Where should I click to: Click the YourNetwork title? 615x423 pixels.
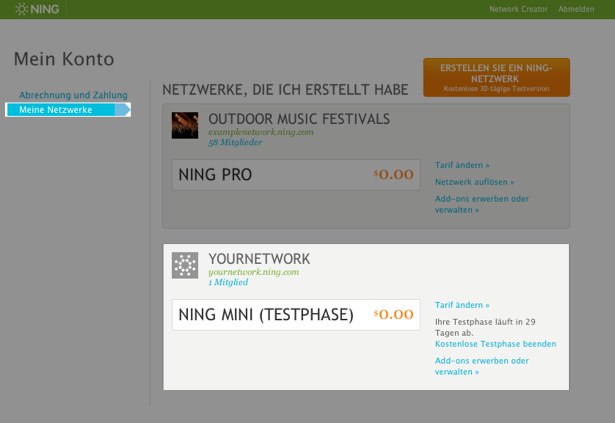tap(259, 259)
